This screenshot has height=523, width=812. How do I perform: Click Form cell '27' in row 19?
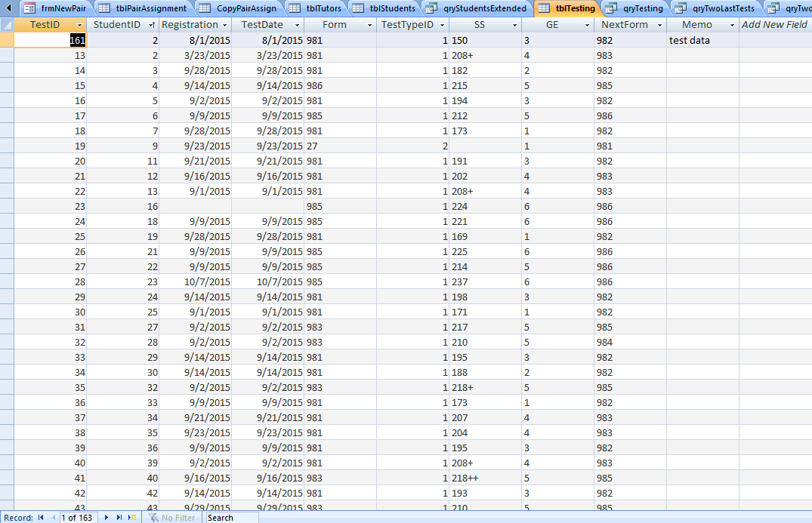click(x=340, y=146)
